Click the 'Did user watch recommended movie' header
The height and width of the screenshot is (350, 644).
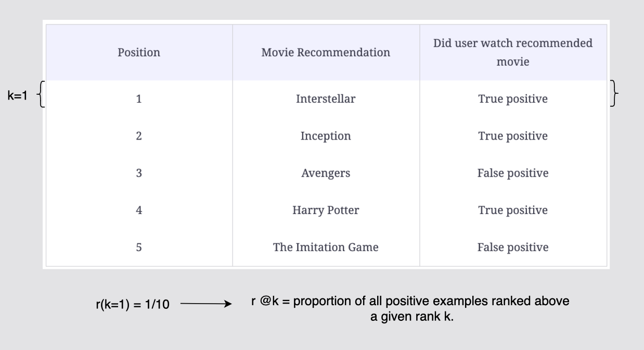(x=513, y=52)
